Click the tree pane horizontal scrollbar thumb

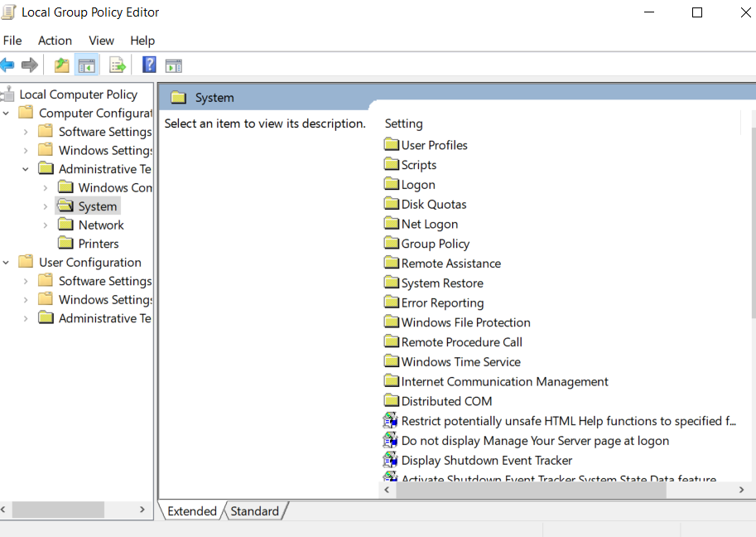click(x=58, y=510)
